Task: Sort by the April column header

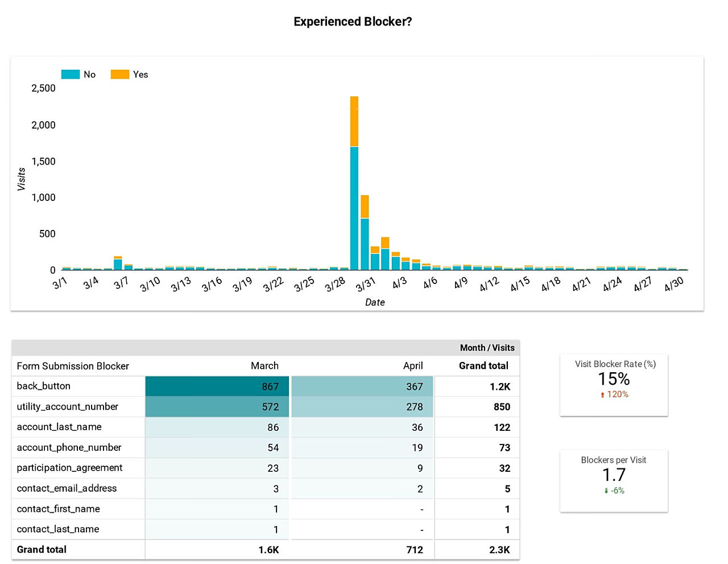Action: [413, 366]
